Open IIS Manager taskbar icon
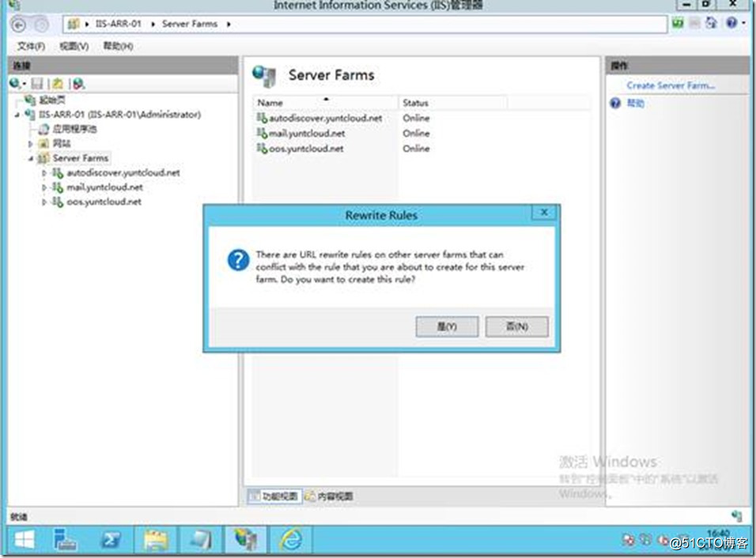 [246, 540]
